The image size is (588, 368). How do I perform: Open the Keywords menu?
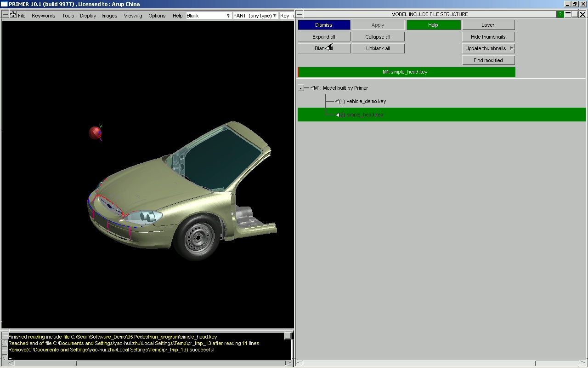pyautogui.click(x=43, y=16)
